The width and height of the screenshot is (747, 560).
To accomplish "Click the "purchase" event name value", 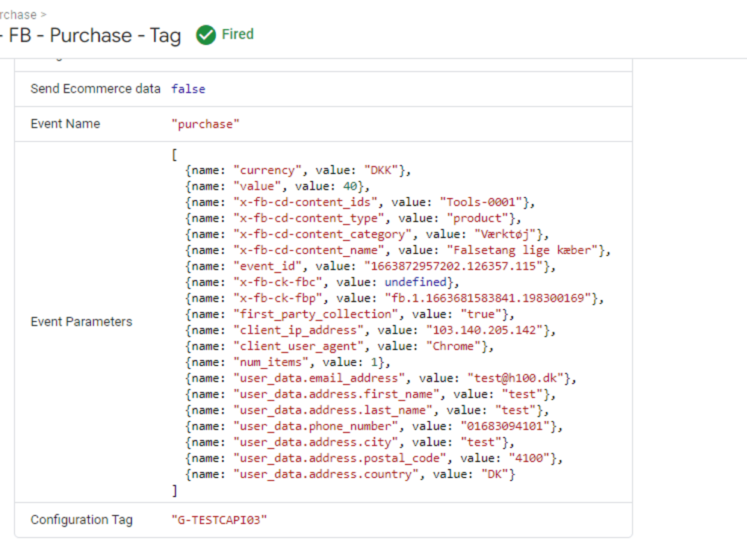I will pyautogui.click(x=205, y=124).
